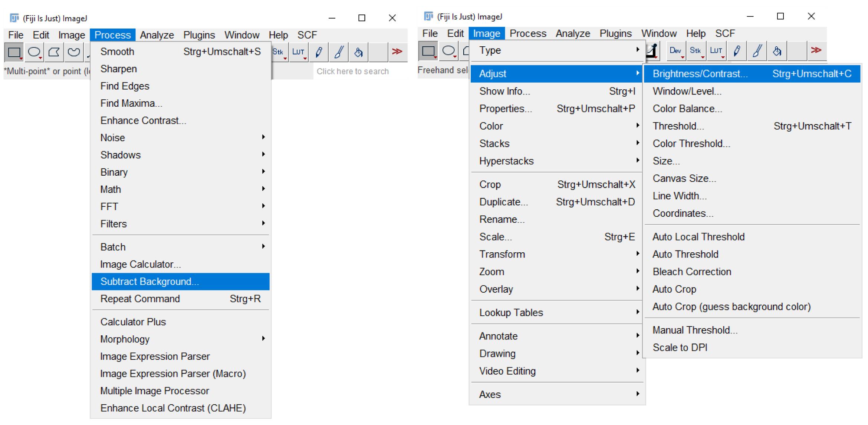The image size is (868, 425).
Task: Click Fiji title icon of Image-menu window
Action: tap(428, 16)
